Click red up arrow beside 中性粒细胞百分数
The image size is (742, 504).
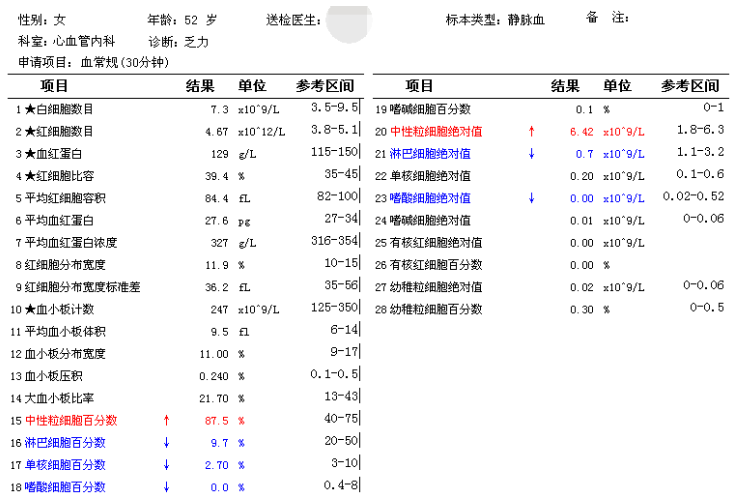[166, 420]
